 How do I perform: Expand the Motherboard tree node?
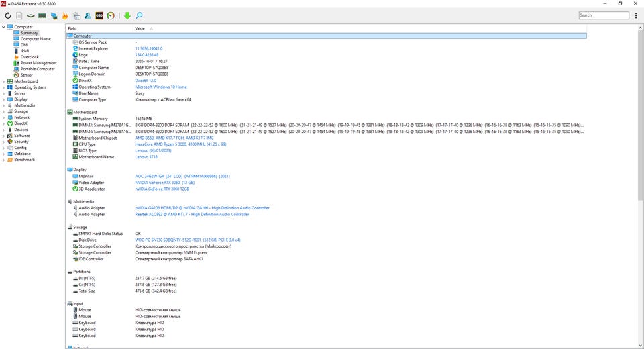tap(4, 81)
